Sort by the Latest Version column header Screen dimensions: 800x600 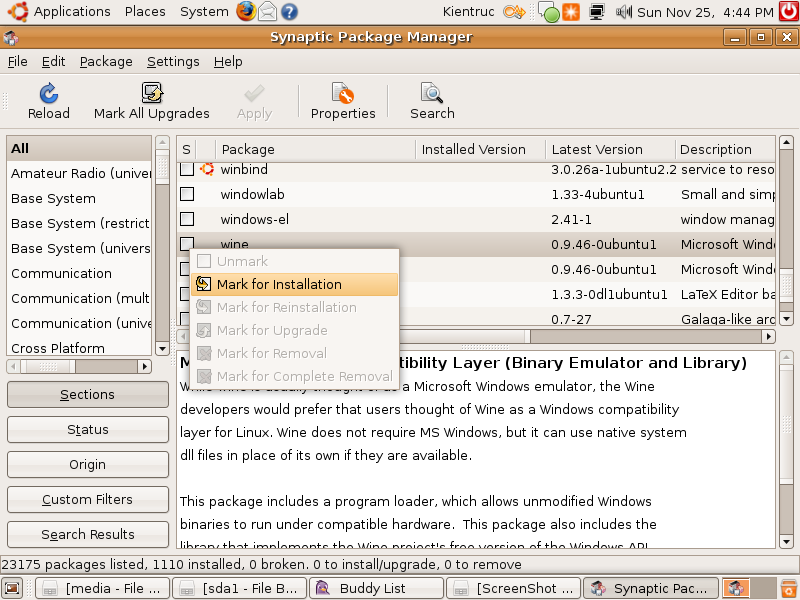point(597,149)
